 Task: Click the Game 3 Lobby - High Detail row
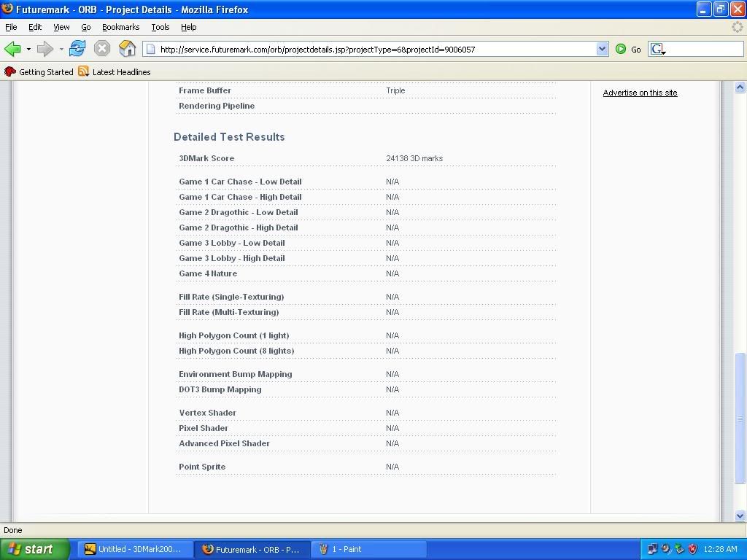tap(365, 257)
